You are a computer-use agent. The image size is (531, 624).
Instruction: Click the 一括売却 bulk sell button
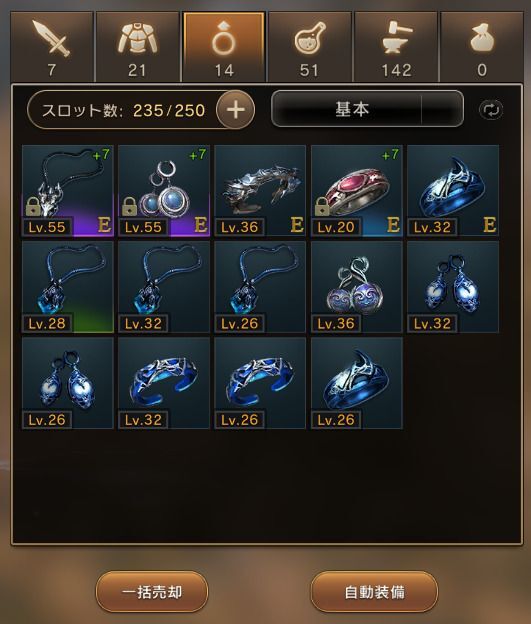coord(152,592)
